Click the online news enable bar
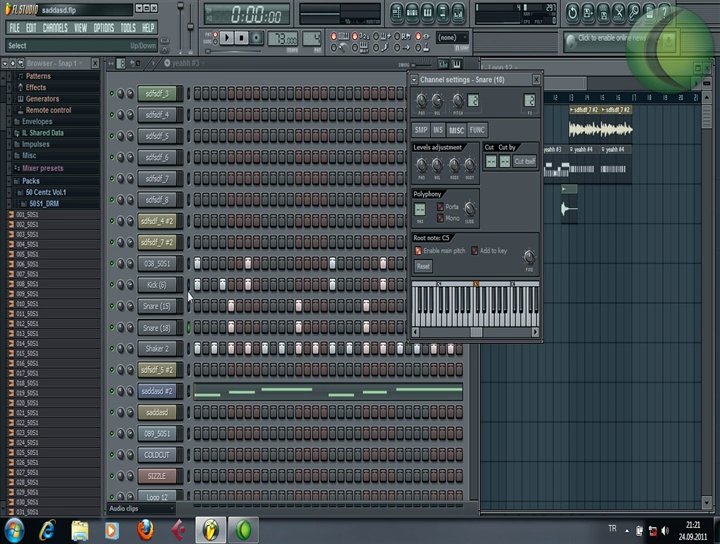720x544 pixels. coord(620,42)
